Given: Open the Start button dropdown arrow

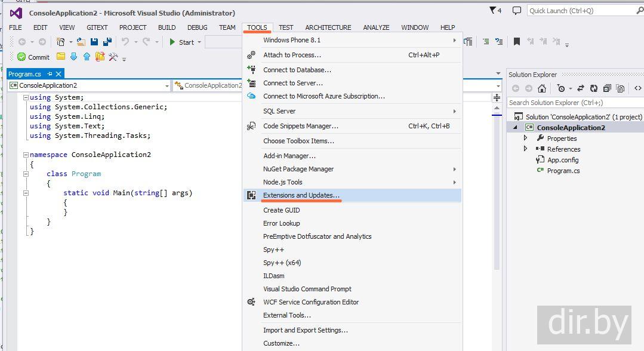Looking at the screenshot, I should point(199,42).
